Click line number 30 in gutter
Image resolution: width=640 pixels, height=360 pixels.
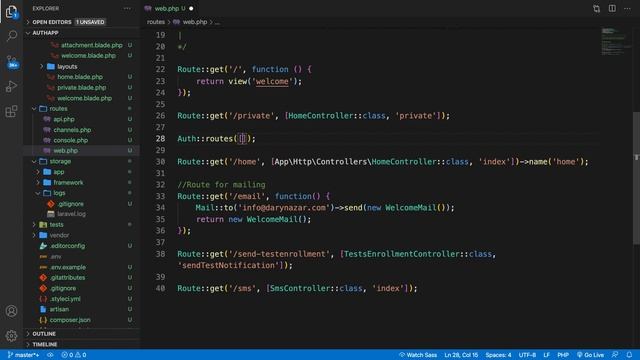160,162
